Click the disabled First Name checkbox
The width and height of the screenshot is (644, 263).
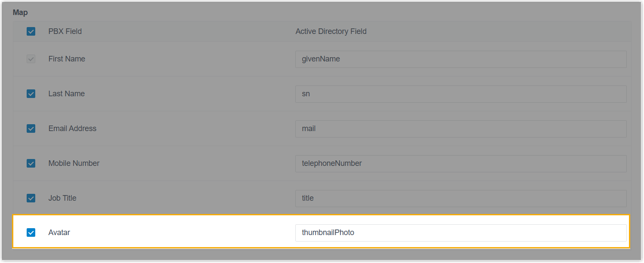coord(31,59)
